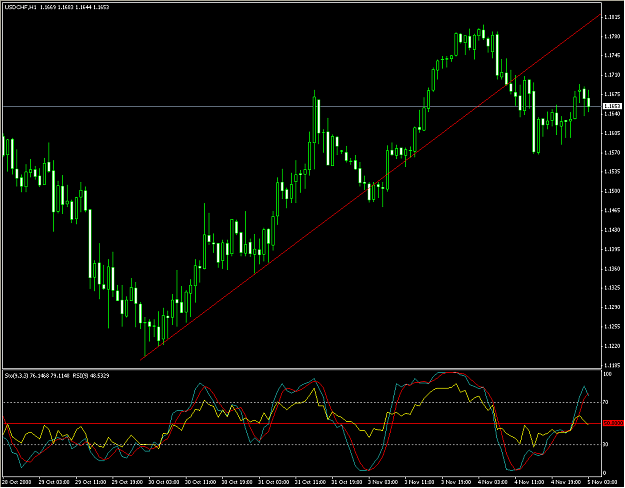Click price scale label 1.1430
Image resolution: width=625 pixels, height=488 pixels.
coord(612,230)
